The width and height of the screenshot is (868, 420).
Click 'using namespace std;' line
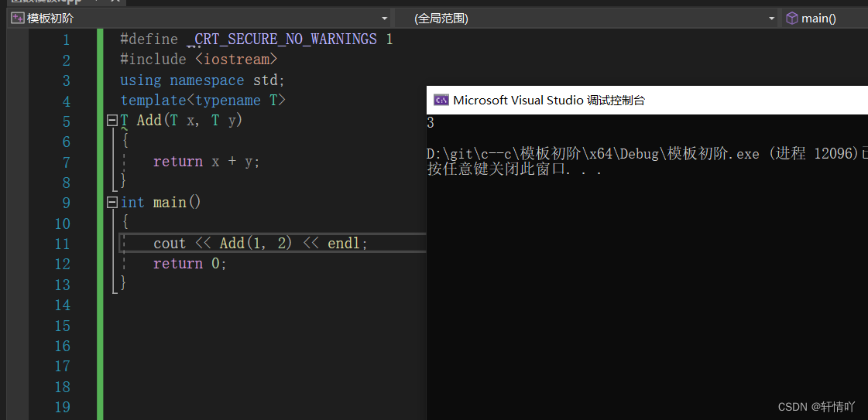pyautogui.click(x=202, y=80)
